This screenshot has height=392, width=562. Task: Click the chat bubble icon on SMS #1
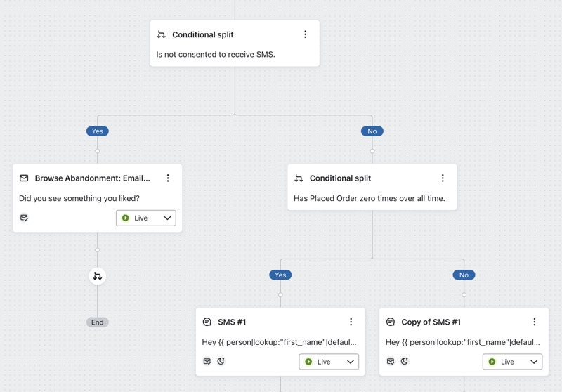pos(207,322)
